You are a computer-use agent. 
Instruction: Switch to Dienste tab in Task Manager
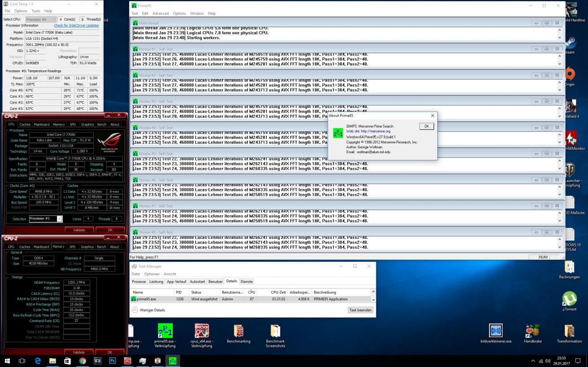[247, 281]
